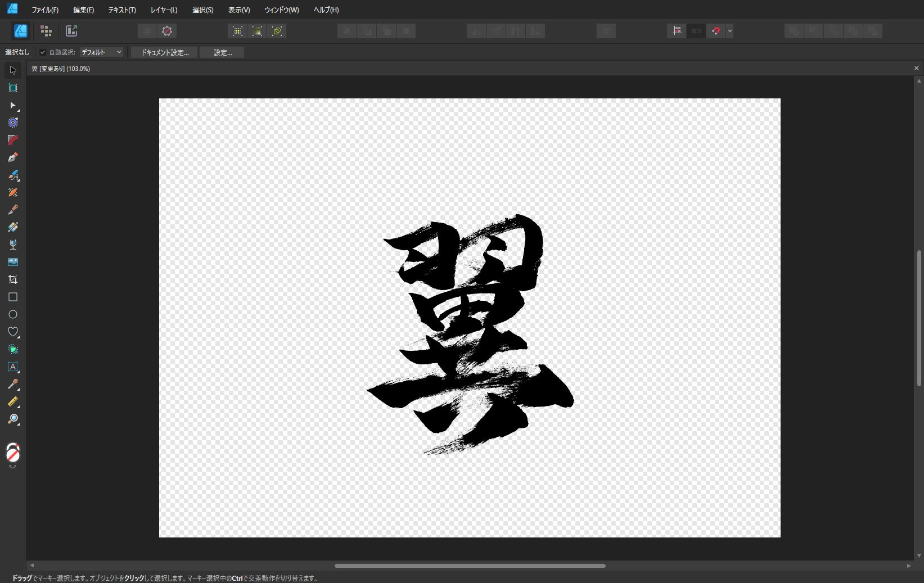924x583 pixels.
Task: Toggle the 自動選択 checkbox
Action: point(43,52)
